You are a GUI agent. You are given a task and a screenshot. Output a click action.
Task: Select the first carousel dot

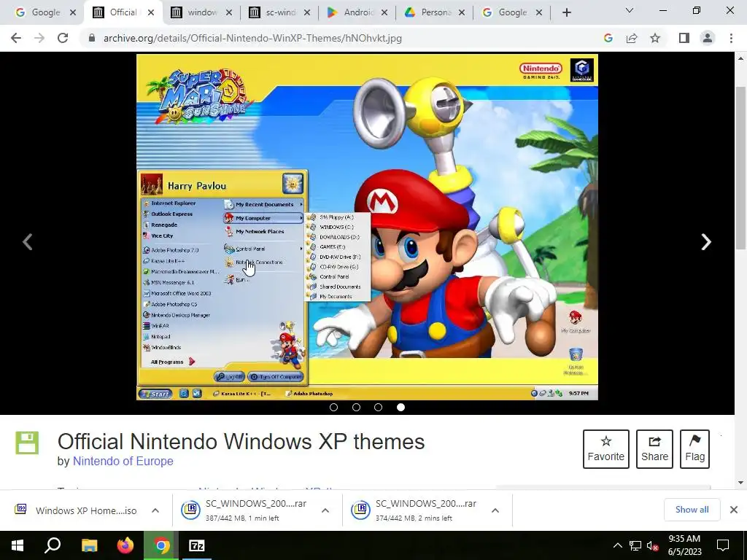pos(333,407)
